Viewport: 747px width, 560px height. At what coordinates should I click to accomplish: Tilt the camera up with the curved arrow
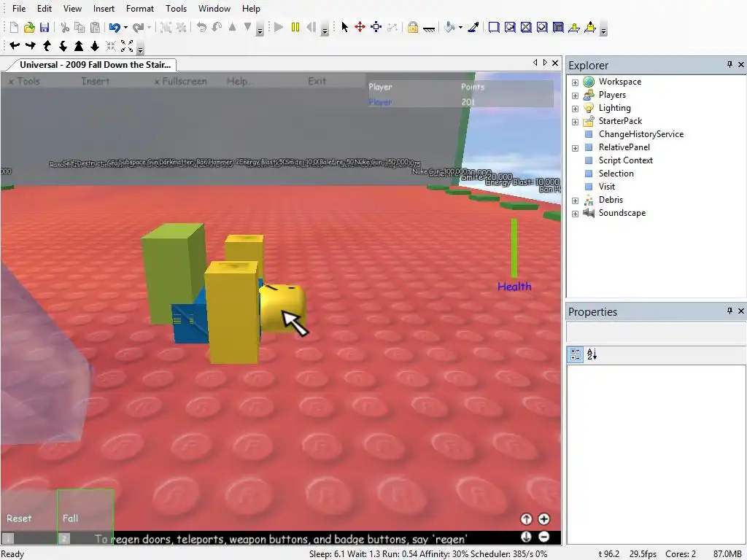[47, 46]
